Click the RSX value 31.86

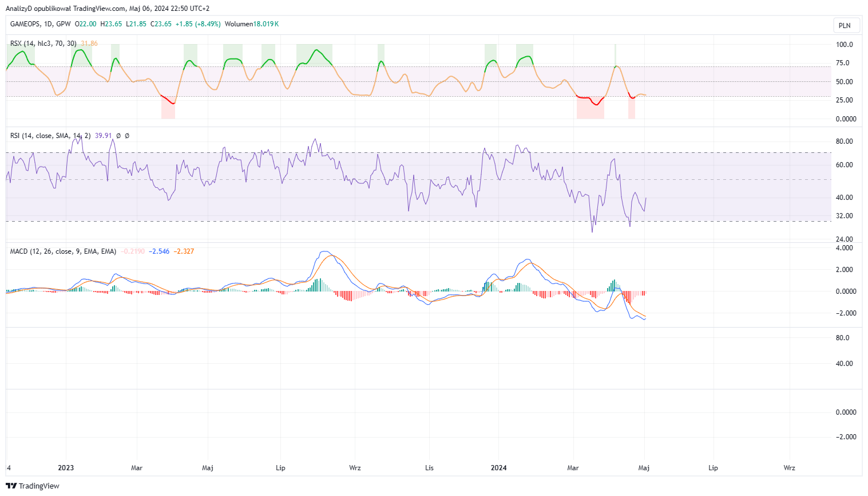tap(89, 44)
